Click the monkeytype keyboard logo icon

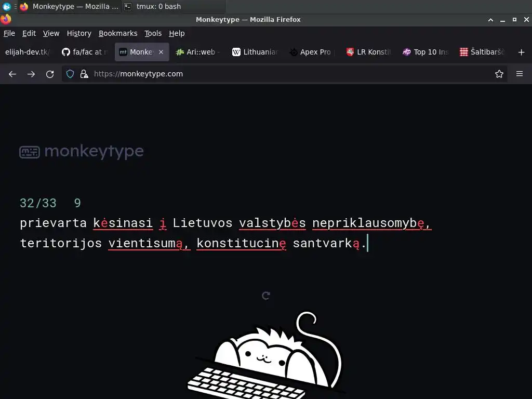pyautogui.click(x=30, y=152)
